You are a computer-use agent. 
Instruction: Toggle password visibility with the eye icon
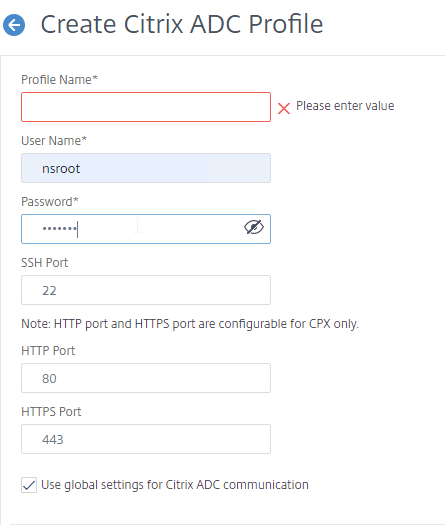254,228
